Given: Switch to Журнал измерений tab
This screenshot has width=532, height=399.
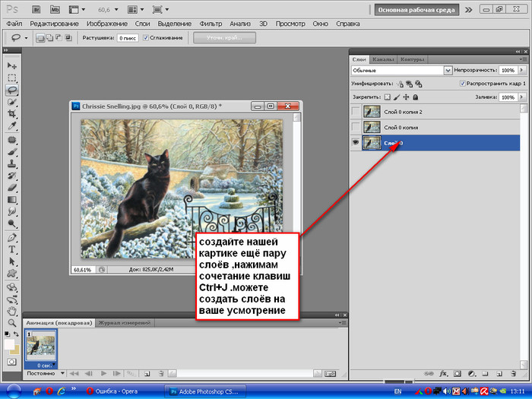Looking at the screenshot, I should pos(125,323).
